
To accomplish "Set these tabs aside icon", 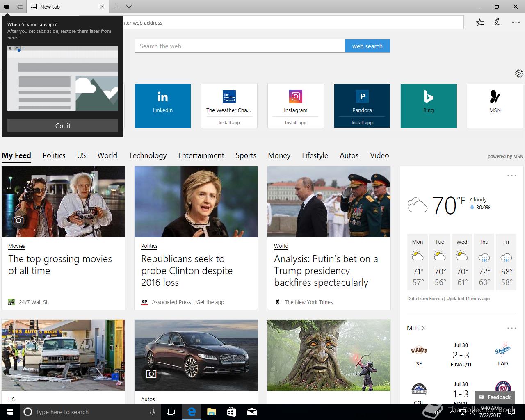I will [20, 7].
